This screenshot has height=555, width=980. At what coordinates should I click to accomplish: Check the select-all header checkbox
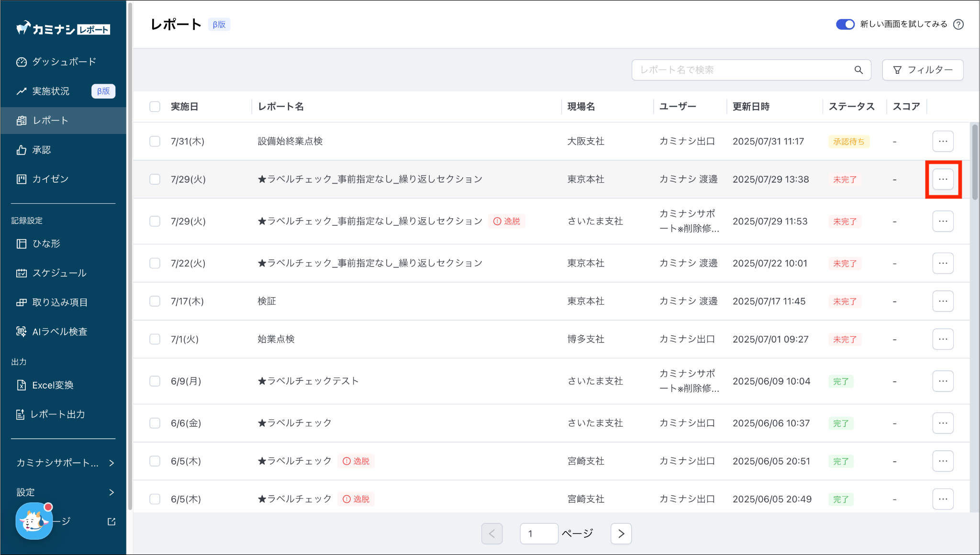(x=155, y=107)
